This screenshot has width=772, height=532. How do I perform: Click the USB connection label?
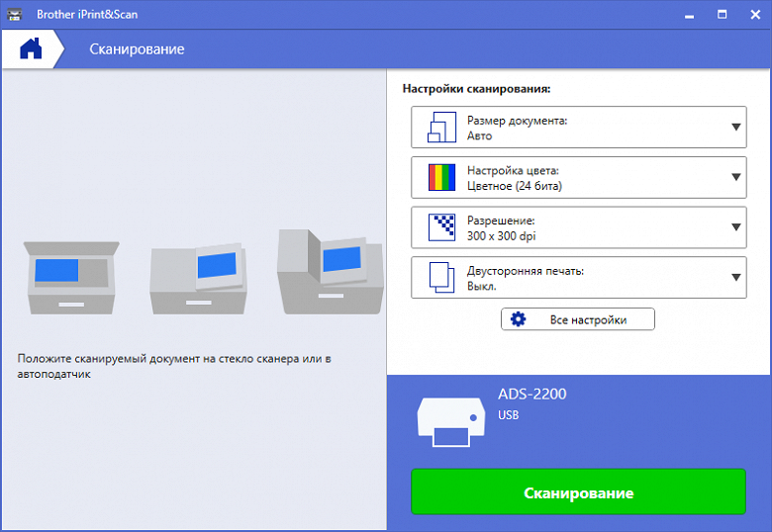508,415
